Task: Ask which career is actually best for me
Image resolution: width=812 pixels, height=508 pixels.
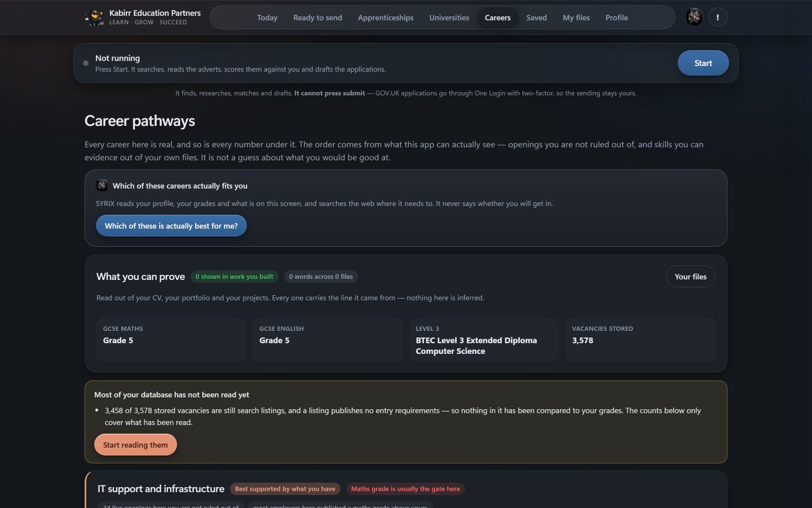Action: pyautogui.click(x=171, y=226)
